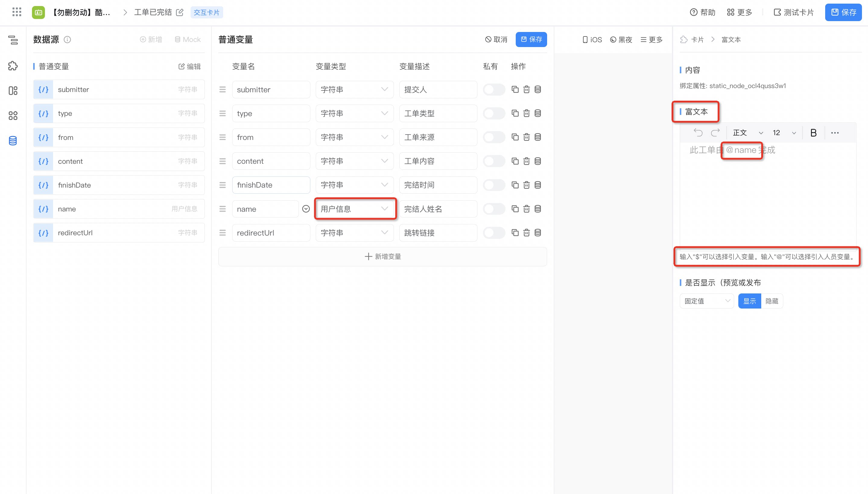Expand the font size 12 dropdown
Image resolution: width=868 pixels, height=494 pixels.
click(x=784, y=133)
